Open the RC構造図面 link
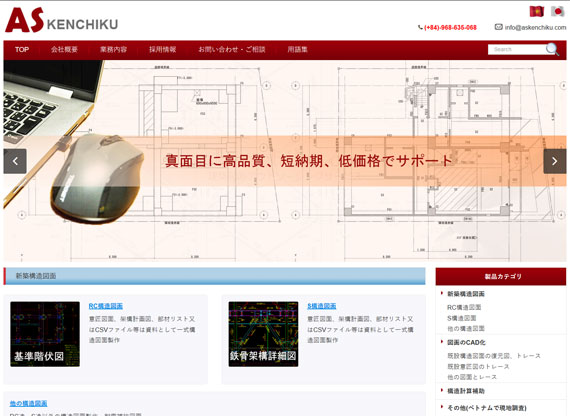The width and height of the screenshot is (570, 416). click(106, 306)
